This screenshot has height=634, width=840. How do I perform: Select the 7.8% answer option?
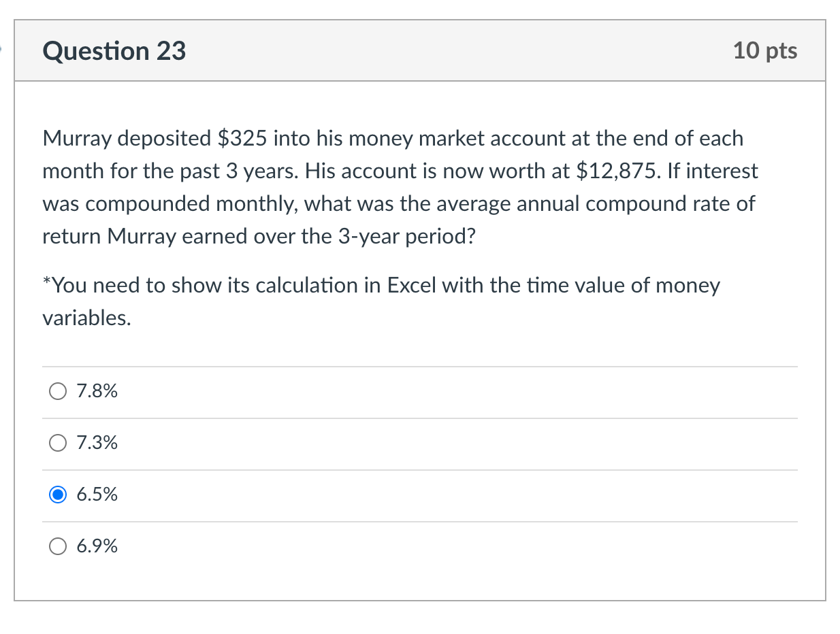coord(58,391)
